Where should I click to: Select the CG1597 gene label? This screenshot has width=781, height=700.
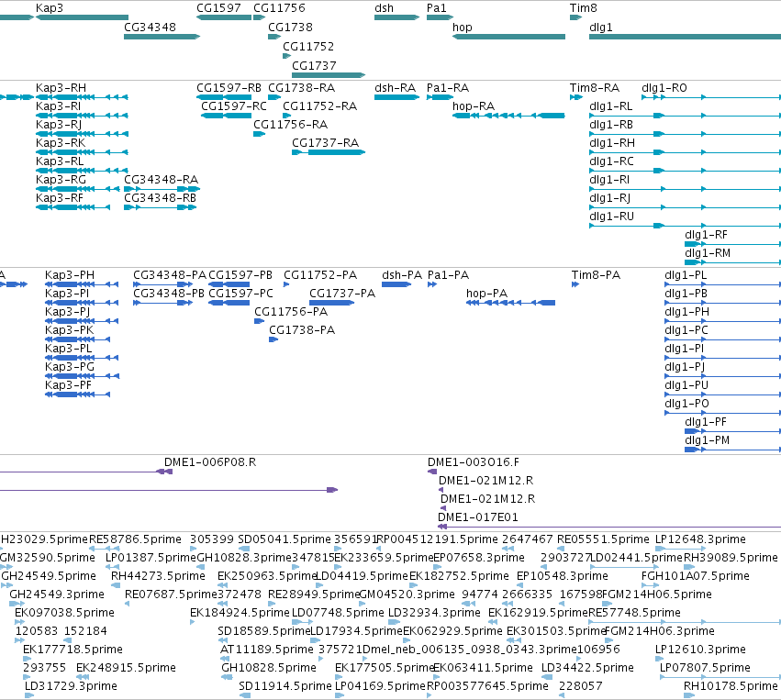[x=218, y=8]
